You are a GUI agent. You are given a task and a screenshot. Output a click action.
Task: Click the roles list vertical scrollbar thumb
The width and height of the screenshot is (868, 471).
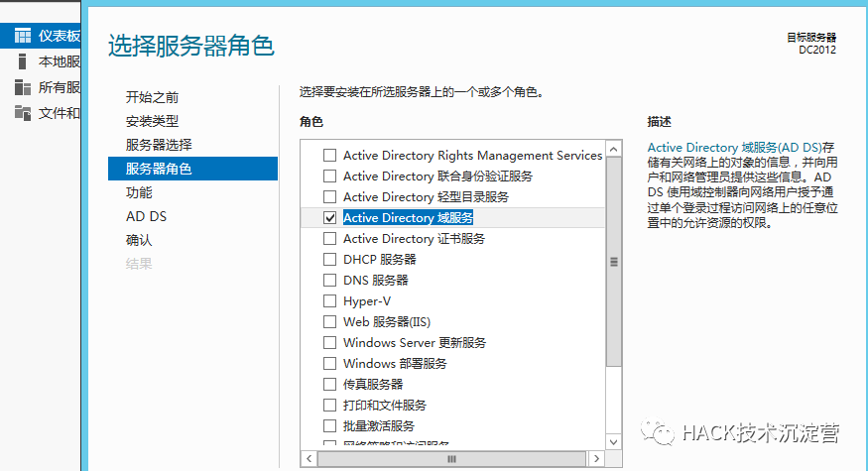pyautogui.click(x=613, y=263)
